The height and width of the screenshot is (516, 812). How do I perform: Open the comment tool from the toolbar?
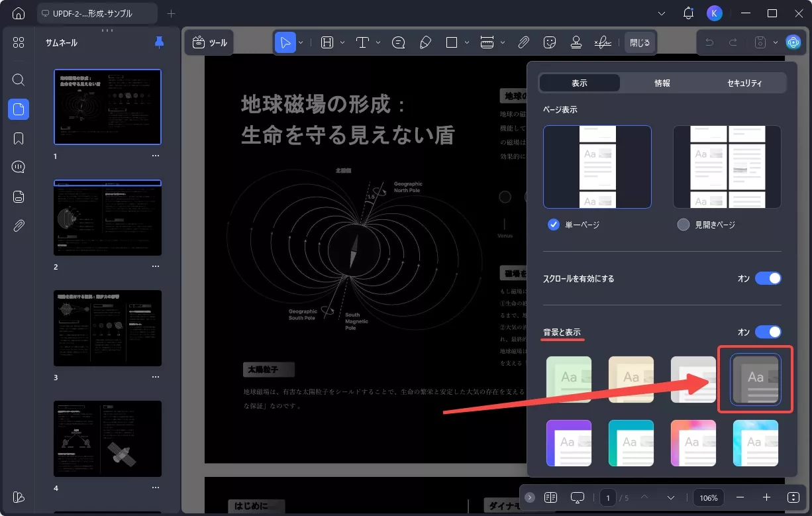pyautogui.click(x=399, y=42)
